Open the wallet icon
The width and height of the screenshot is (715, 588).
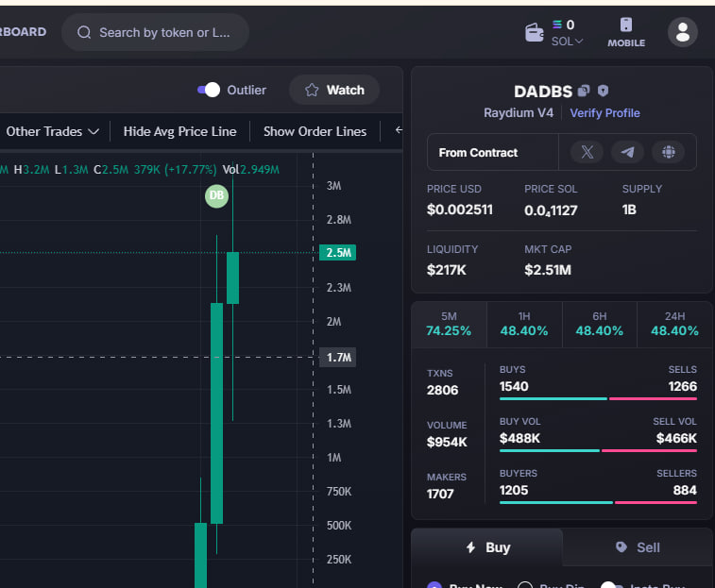(534, 32)
